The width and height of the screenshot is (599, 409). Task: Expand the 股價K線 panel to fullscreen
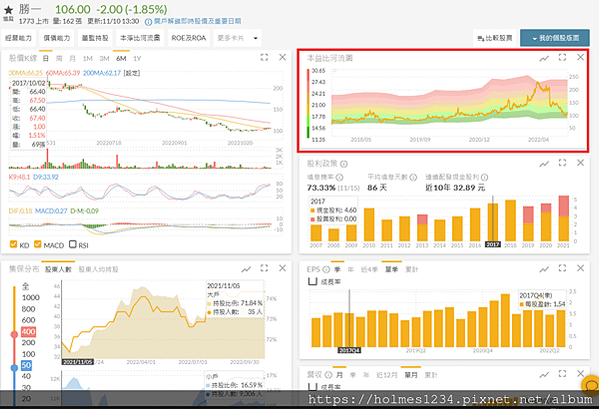(x=264, y=57)
